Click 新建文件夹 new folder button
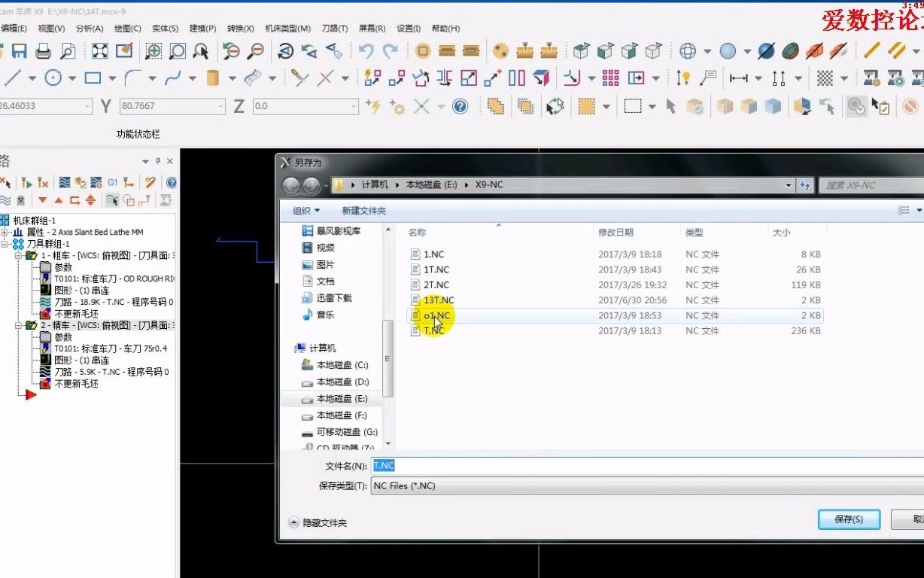Viewport: 924px width, 578px height. tap(363, 211)
